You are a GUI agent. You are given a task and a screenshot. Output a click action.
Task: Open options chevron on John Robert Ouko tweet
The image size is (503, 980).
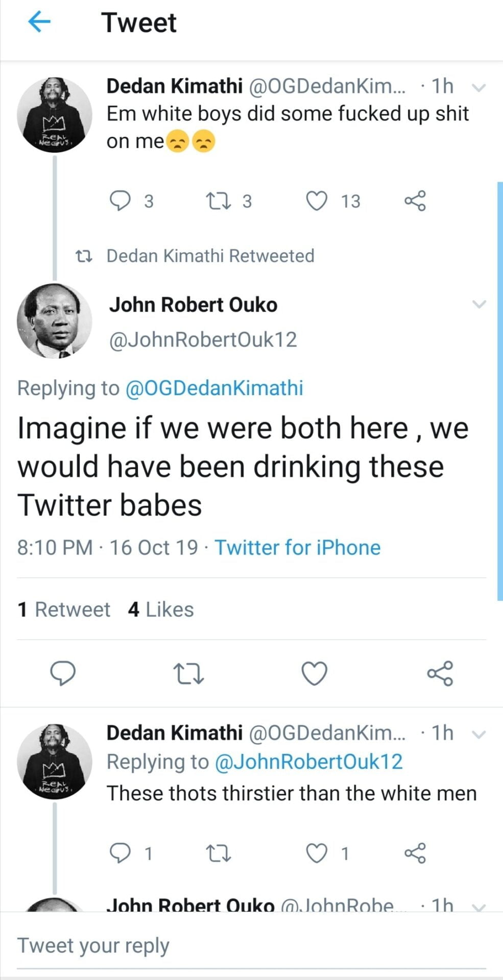(x=478, y=305)
